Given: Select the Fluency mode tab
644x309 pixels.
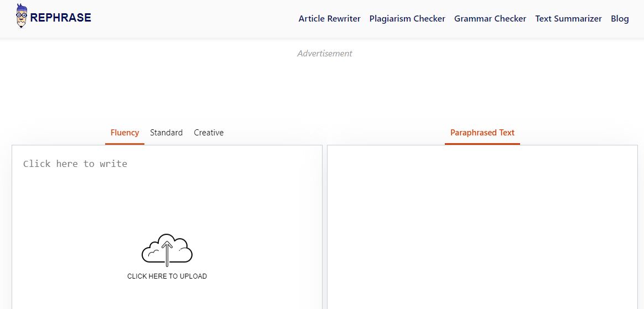Looking at the screenshot, I should point(124,133).
